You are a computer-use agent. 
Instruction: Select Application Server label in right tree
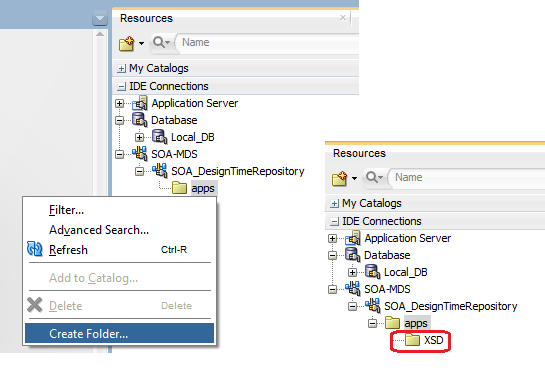coord(408,239)
